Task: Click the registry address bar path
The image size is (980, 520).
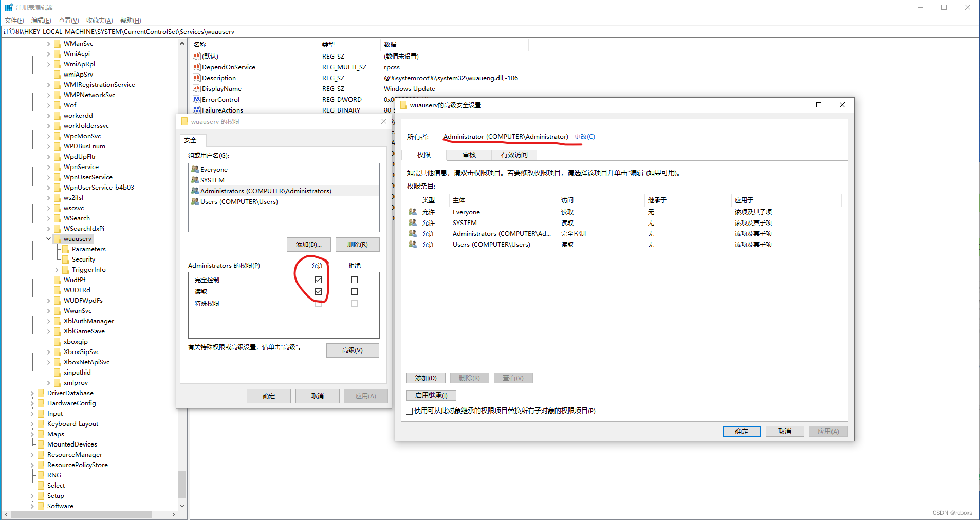Action: point(119,32)
